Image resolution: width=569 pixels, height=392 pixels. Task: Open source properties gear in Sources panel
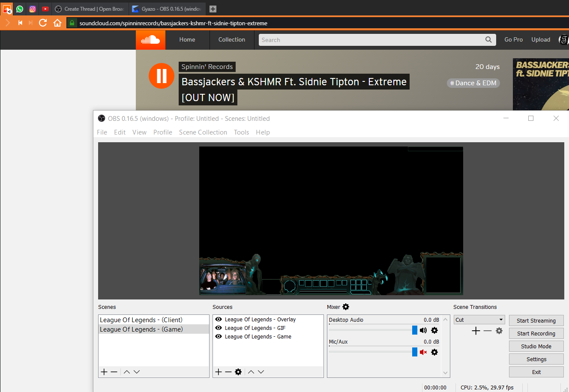tap(238, 372)
